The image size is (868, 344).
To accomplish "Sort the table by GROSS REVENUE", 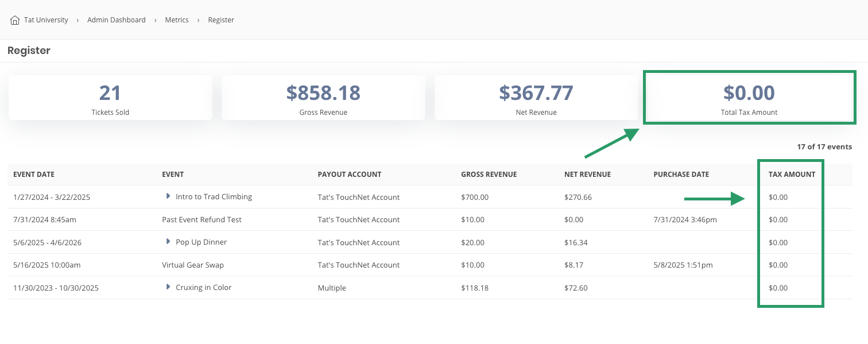I will pos(489,174).
